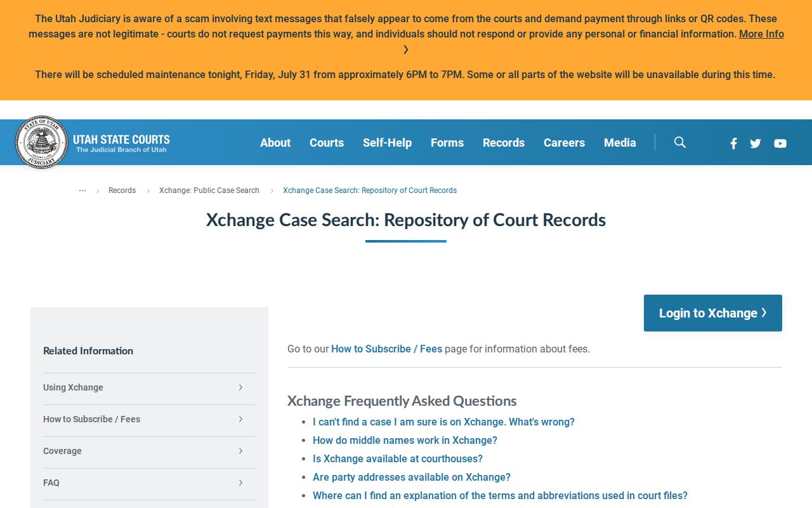Select the Related Information heading
Screen dimensions: 812x508
point(88,351)
